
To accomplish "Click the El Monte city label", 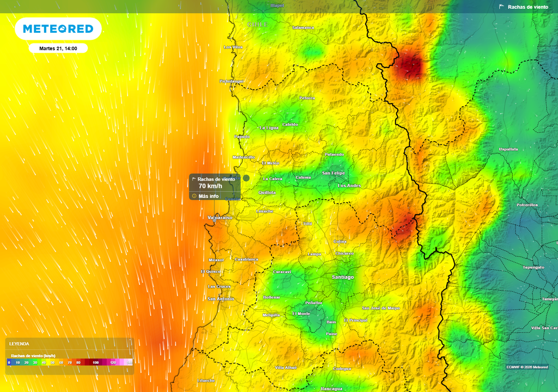I will (301, 314).
